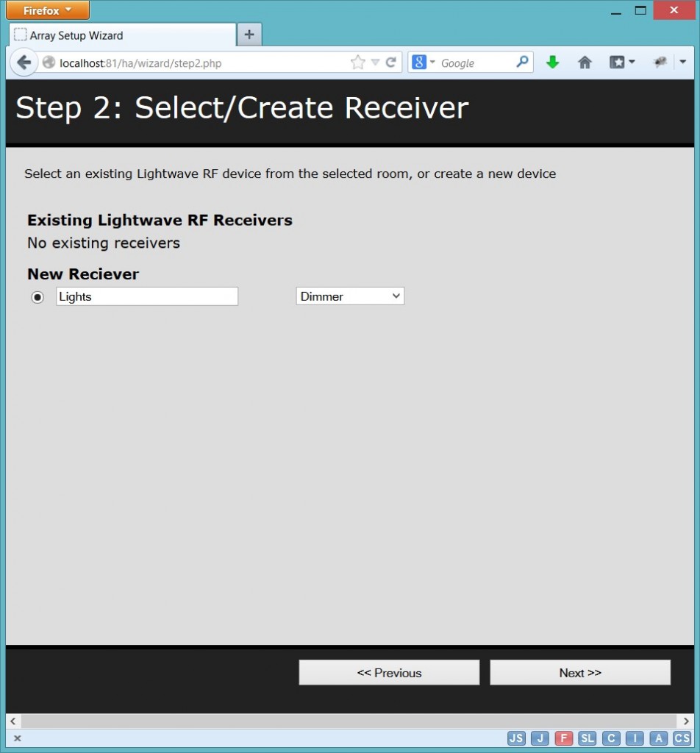Select the Array Setup Wizard tab
Viewport: 700px width, 753px height.
click(x=122, y=35)
